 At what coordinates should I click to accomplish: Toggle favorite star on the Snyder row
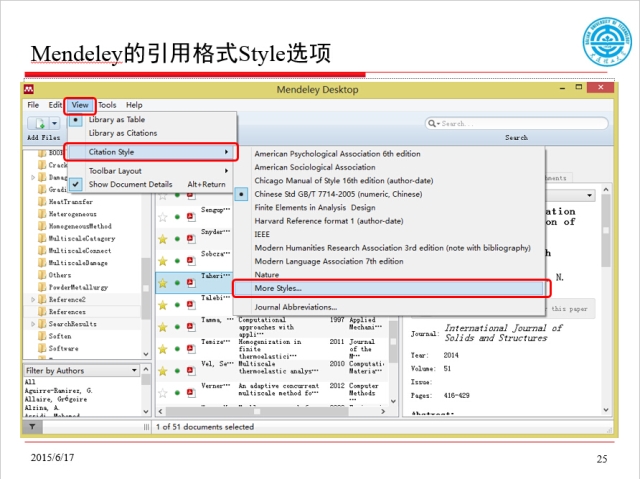[x=163, y=239]
